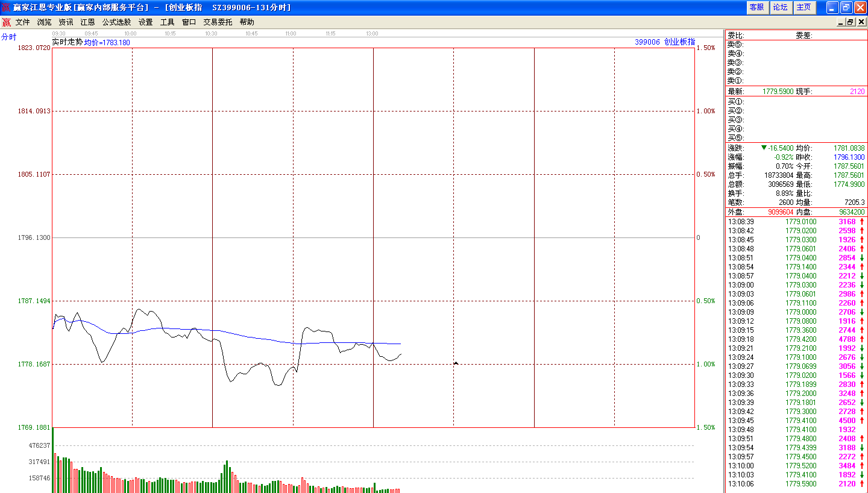Click the 内盘 value 9634200

(852, 212)
